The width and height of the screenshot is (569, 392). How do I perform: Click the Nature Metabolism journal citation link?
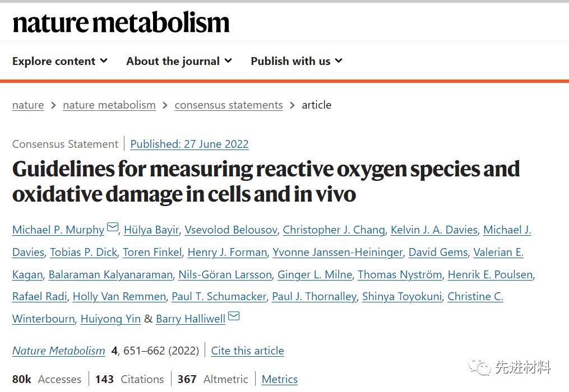pos(59,351)
